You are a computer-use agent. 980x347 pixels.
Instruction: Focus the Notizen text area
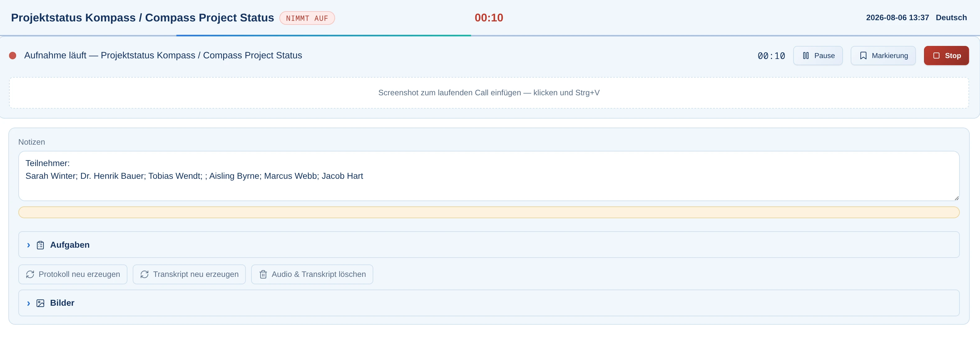489,176
